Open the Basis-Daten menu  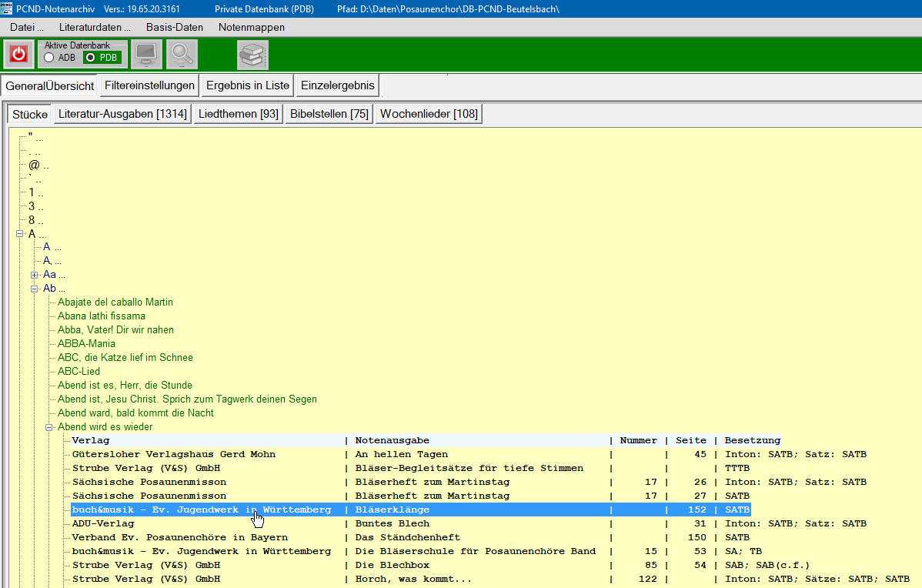point(175,27)
